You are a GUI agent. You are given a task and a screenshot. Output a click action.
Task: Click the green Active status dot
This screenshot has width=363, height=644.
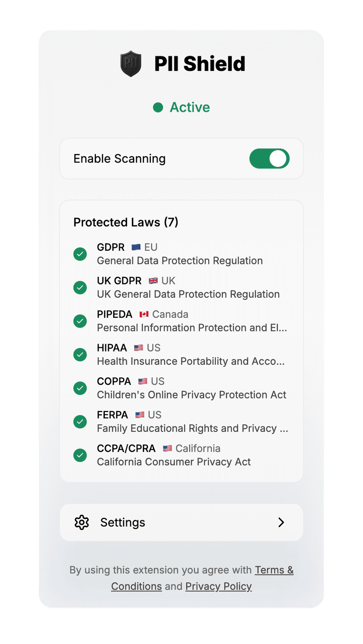coord(158,107)
